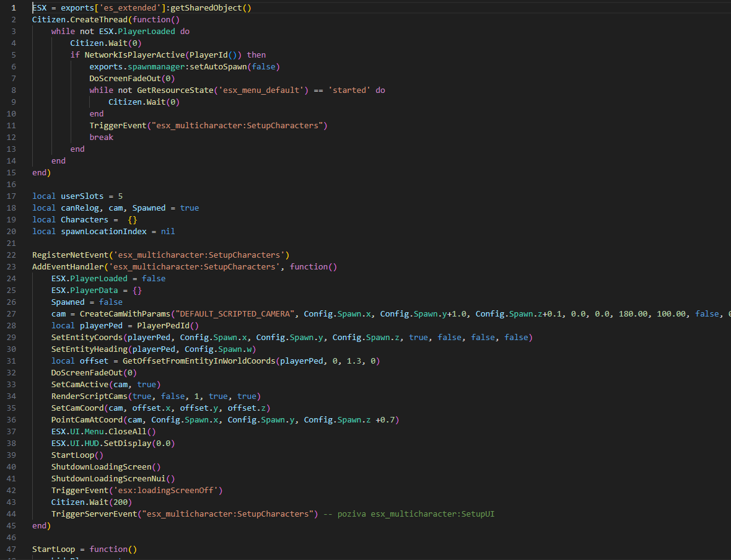Click the CreateCamWithParams function name

click(x=125, y=314)
